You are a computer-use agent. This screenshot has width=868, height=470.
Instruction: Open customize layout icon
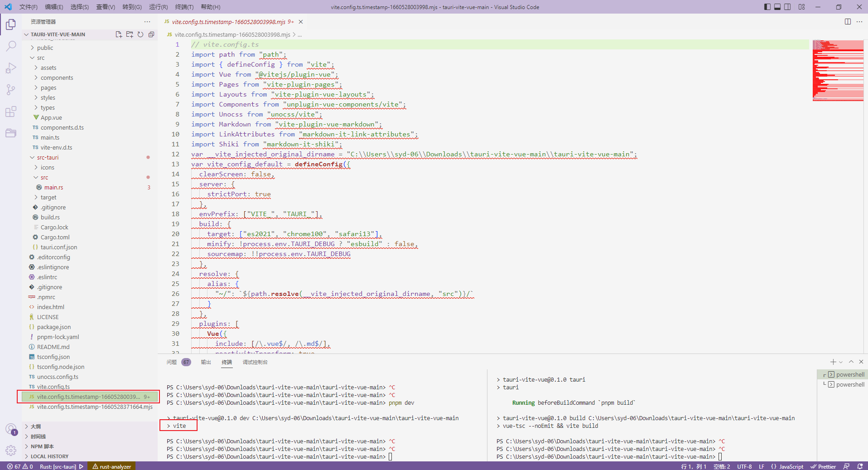click(x=802, y=7)
